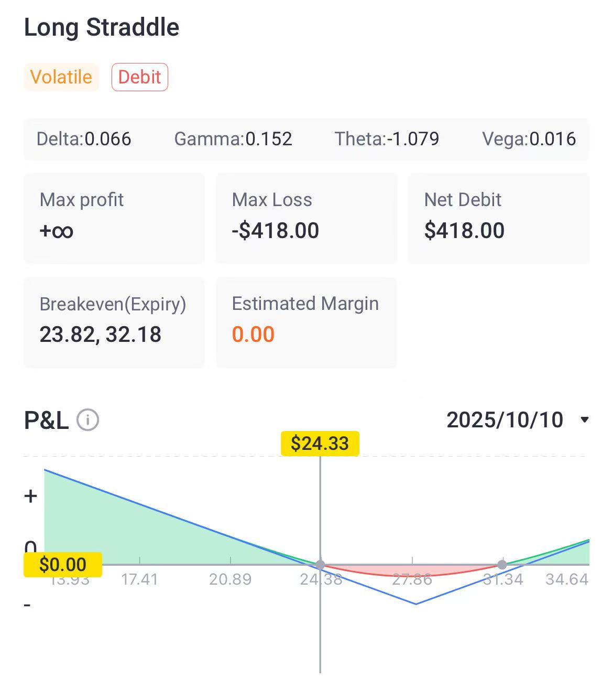Tap the Debit tag
This screenshot has width=613, height=700.
pyautogui.click(x=140, y=77)
